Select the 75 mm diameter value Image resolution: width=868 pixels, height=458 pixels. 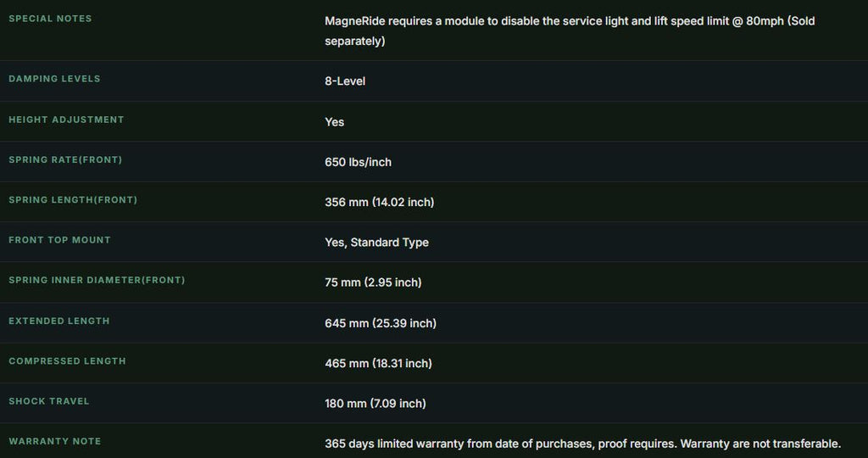click(x=373, y=282)
